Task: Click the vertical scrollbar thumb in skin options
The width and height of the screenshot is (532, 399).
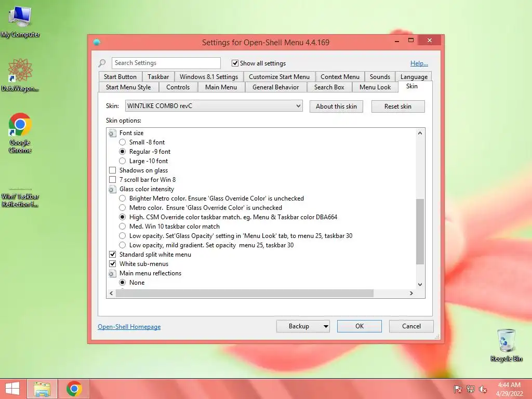Action: click(420, 231)
